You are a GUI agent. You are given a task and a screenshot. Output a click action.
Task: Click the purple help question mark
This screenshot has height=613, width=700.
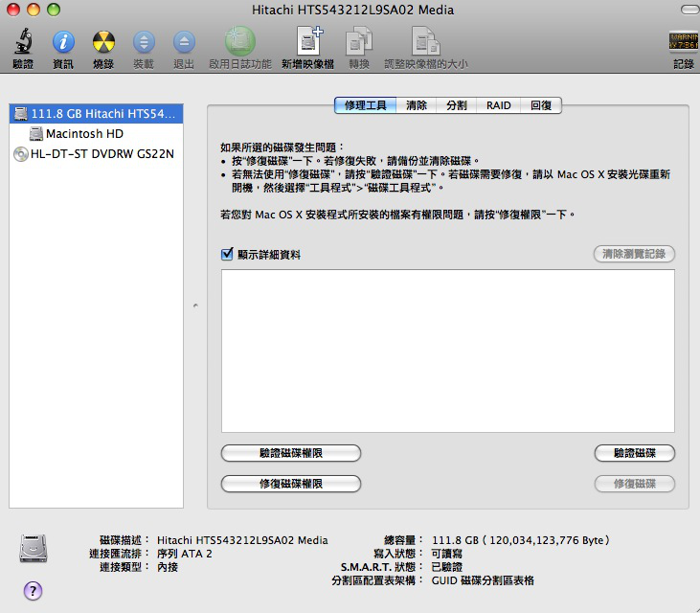[33, 590]
